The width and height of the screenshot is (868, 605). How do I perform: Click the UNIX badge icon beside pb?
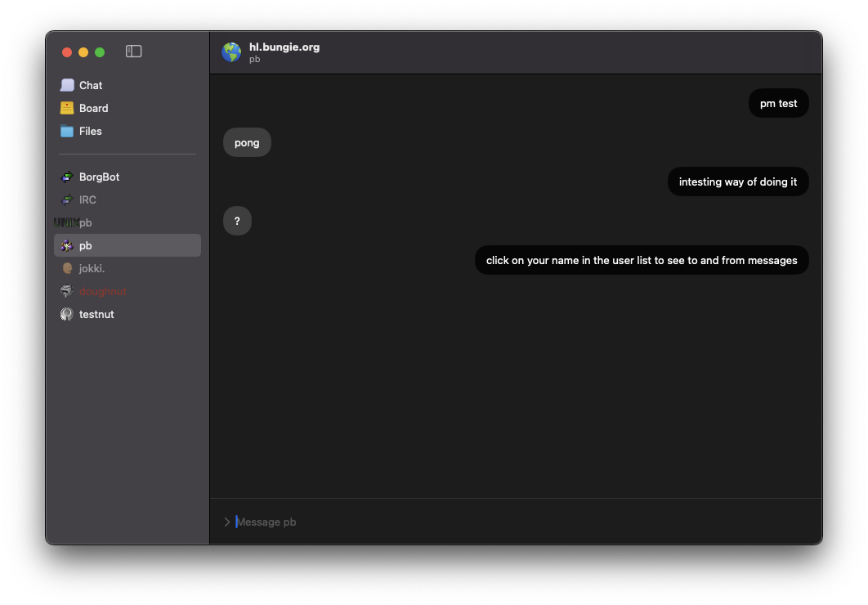click(66, 222)
